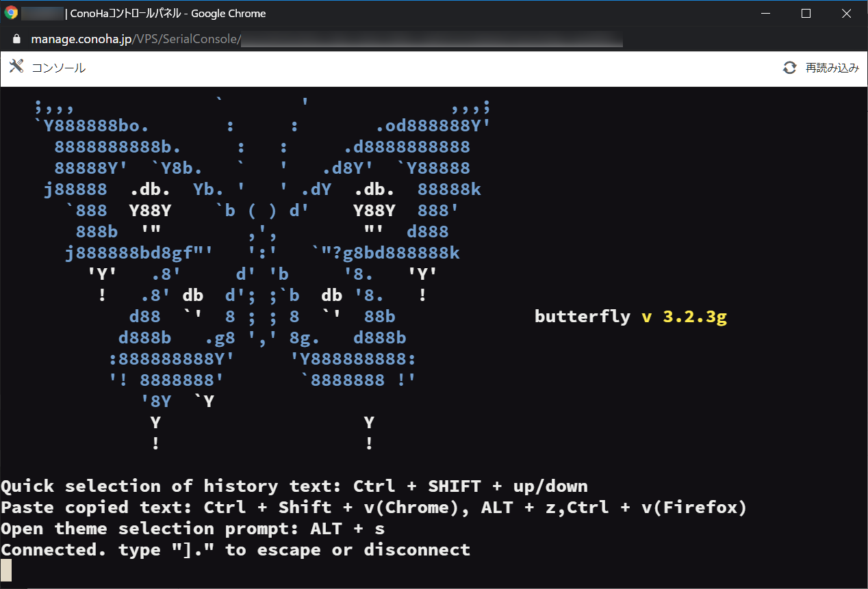
Task: Click the padlock site security icon
Action: click(17, 39)
